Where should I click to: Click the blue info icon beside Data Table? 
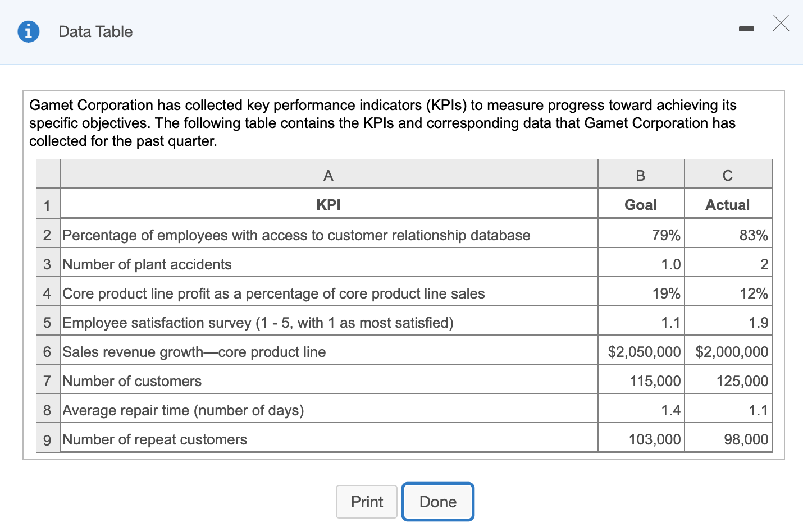[x=28, y=31]
